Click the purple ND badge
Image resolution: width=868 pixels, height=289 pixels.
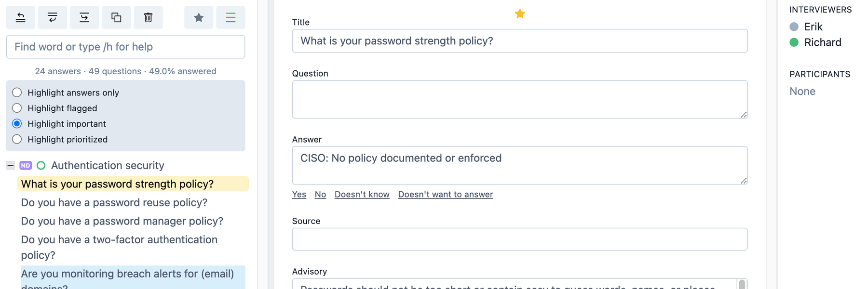[x=26, y=165]
